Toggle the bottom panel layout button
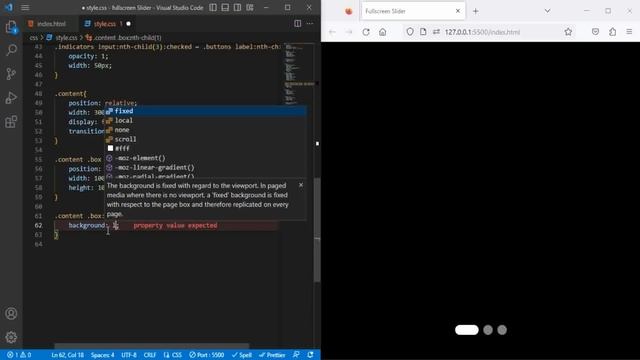 (225, 7)
